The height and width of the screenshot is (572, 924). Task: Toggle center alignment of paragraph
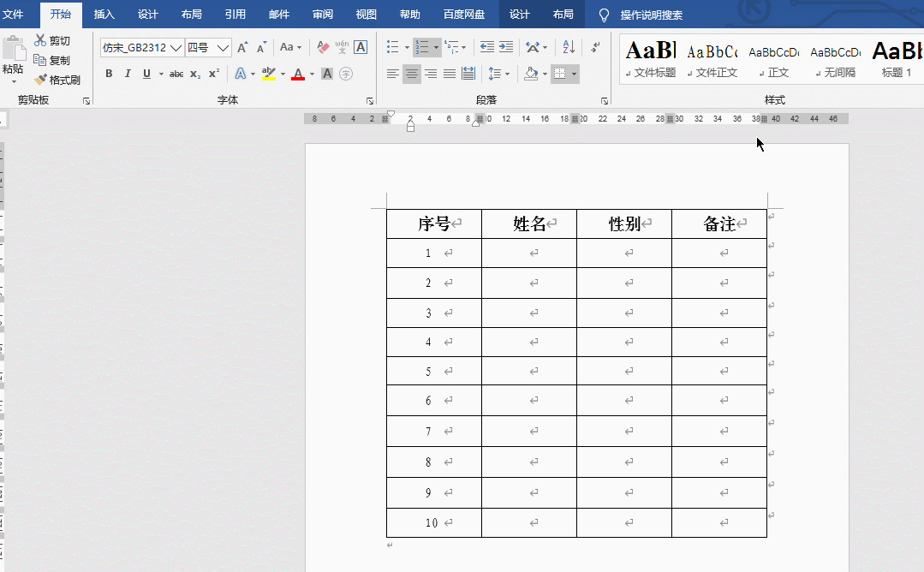(x=412, y=74)
